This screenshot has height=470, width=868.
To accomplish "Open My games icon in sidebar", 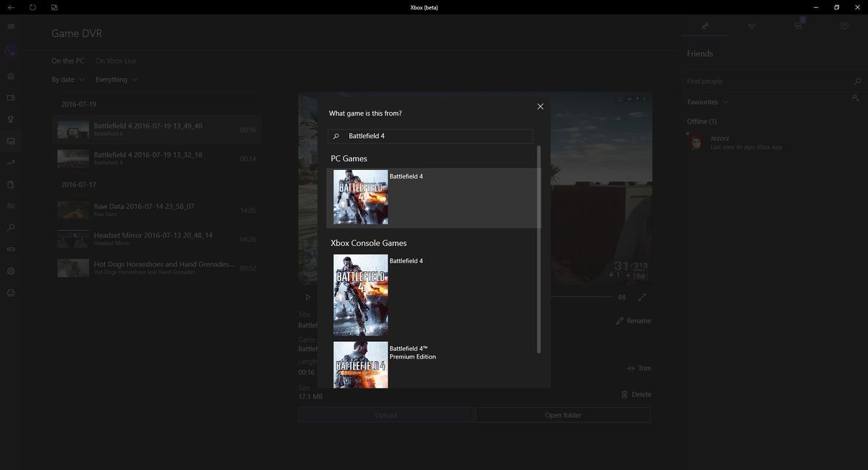I will (x=11, y=98).
